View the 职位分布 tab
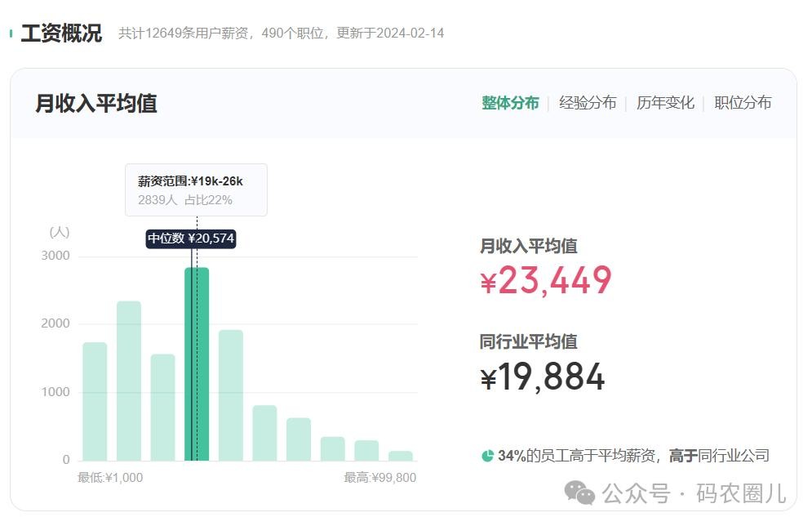The width and height of the screenshot is (812, 526). (743, 103)
